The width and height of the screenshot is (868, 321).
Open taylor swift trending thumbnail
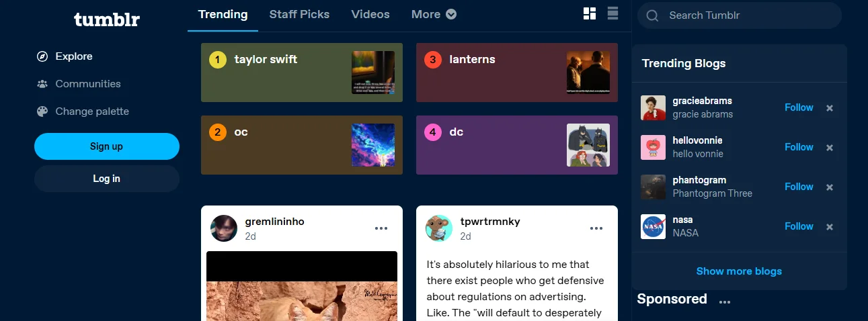pos(373,73)
